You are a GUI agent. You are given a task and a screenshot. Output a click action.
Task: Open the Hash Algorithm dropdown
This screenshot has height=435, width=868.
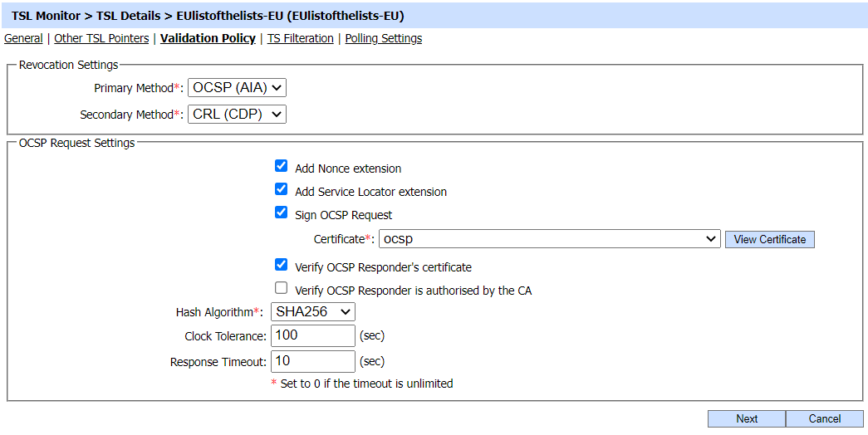[312, 312]
